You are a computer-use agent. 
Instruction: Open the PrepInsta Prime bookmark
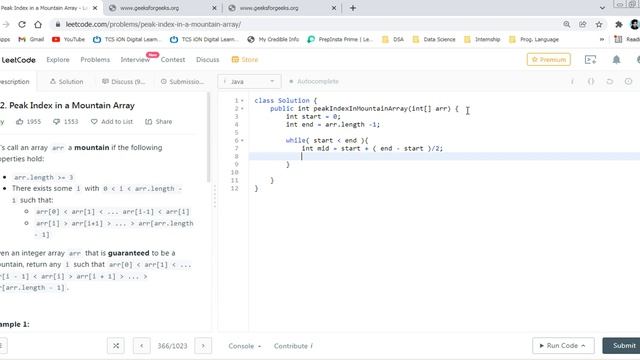(340, 39)
